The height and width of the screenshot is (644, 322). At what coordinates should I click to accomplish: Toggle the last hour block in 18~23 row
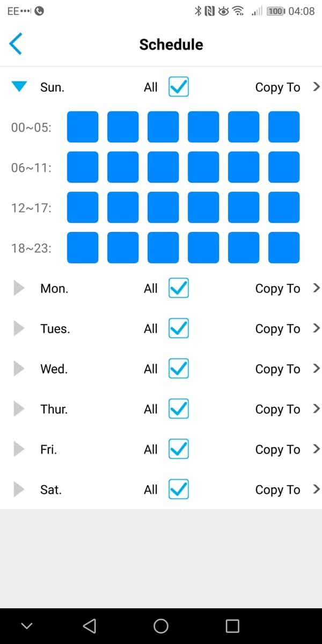[284, 248]
